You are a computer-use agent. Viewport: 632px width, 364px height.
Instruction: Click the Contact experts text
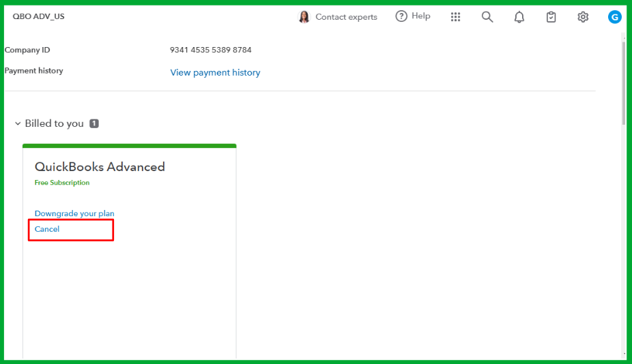pos(346,17)
